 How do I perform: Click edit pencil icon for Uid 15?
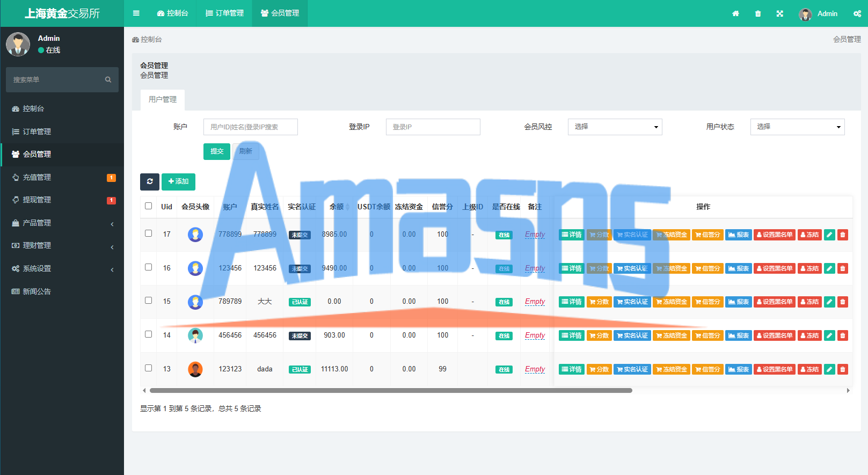tap(829, 302)
